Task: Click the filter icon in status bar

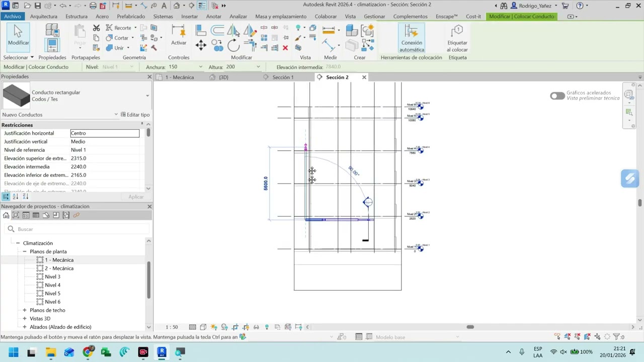Action: 616,337
